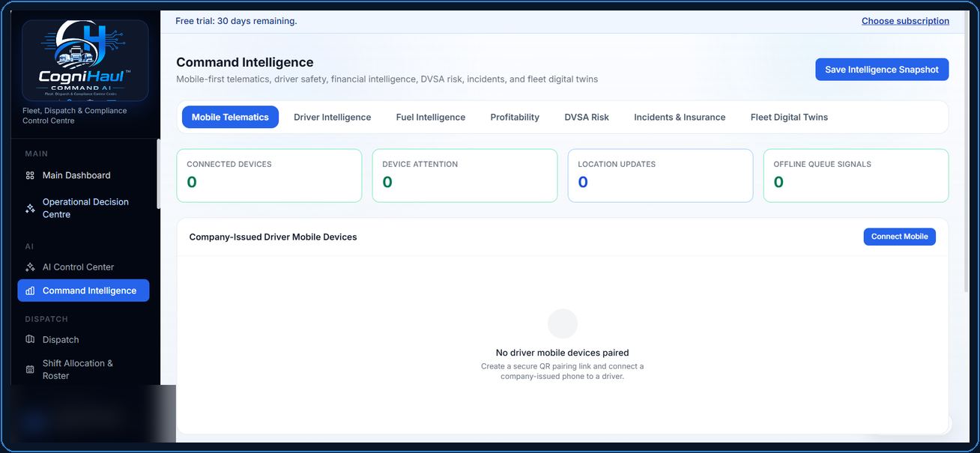Click the 'Command Intelligence' page heading

245,62
